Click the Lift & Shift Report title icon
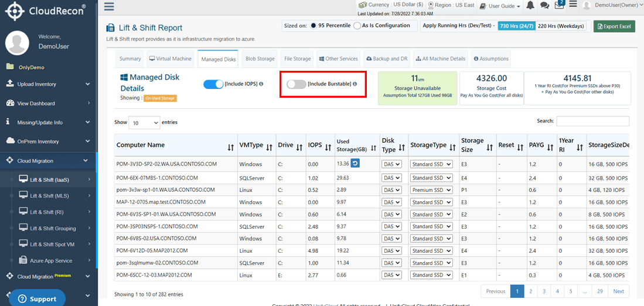This screenshot has width=644, height=306. coord(111,28)
